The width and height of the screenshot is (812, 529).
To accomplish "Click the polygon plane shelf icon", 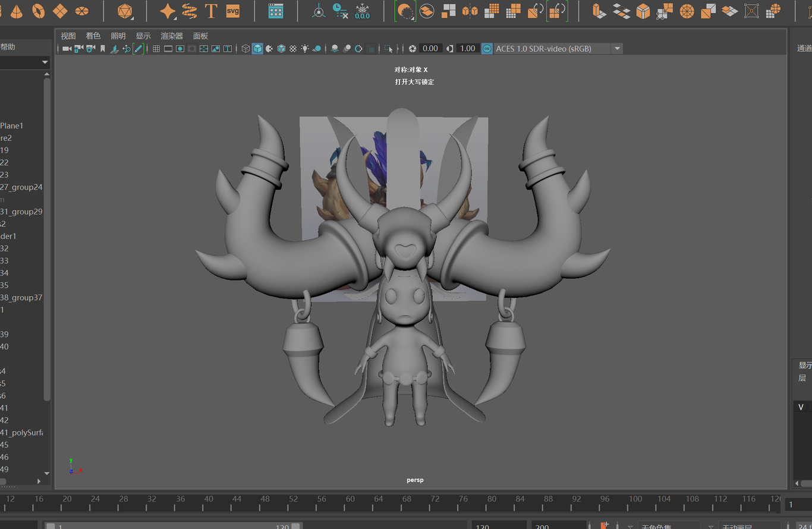I will coord(60,11).
